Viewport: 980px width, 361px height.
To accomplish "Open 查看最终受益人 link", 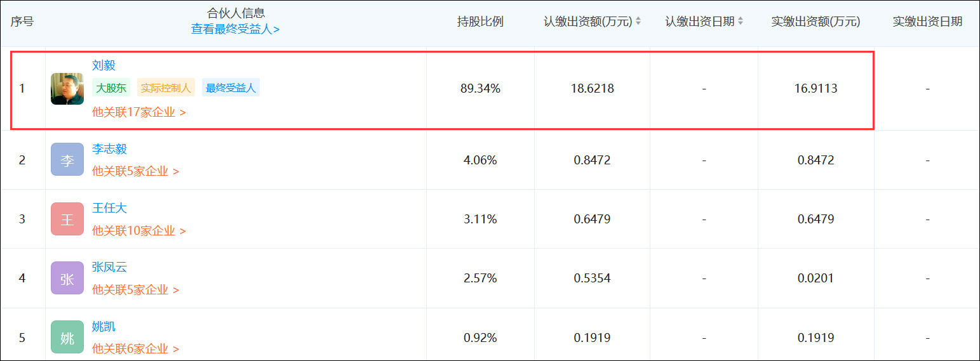I will click(x=236, y=29).
